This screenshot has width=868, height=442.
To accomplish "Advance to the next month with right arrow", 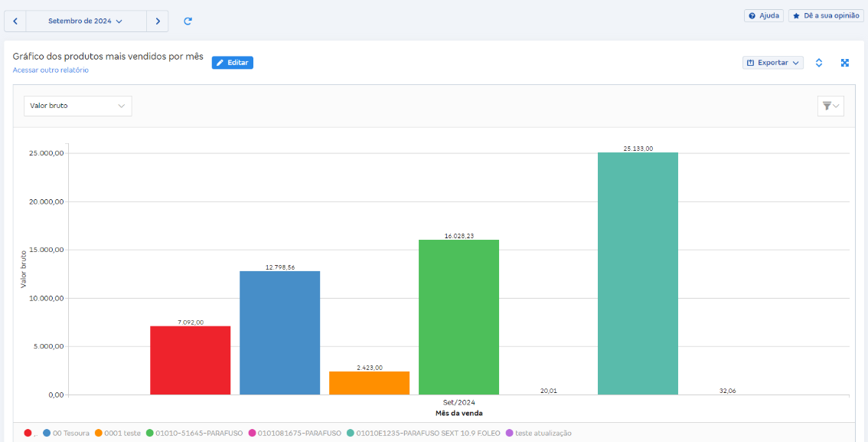I will (x=158, y=21).
